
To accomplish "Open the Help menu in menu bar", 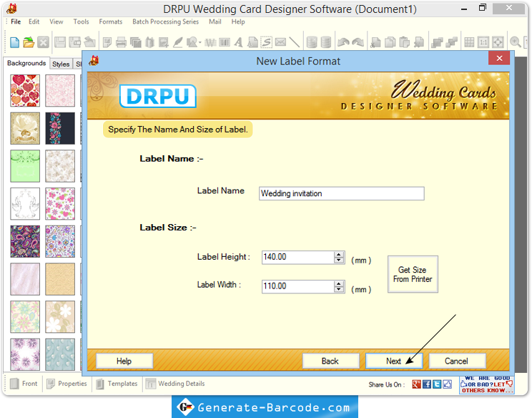I will click(x=238, y=21).
